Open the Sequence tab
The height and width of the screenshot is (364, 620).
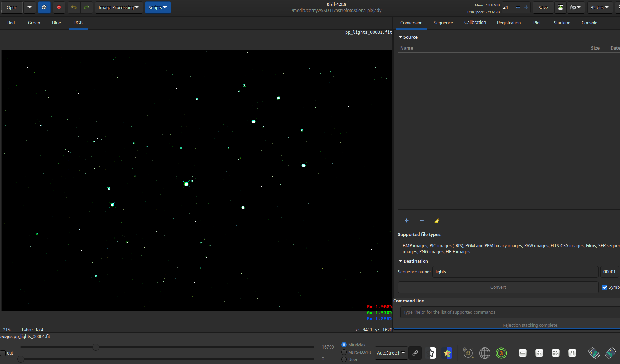pos(443,23)
